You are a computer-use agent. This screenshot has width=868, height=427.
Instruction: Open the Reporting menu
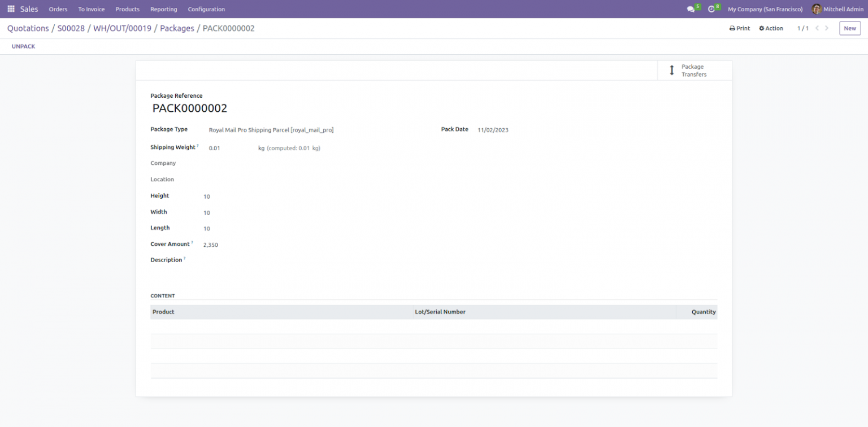[164, 9]
